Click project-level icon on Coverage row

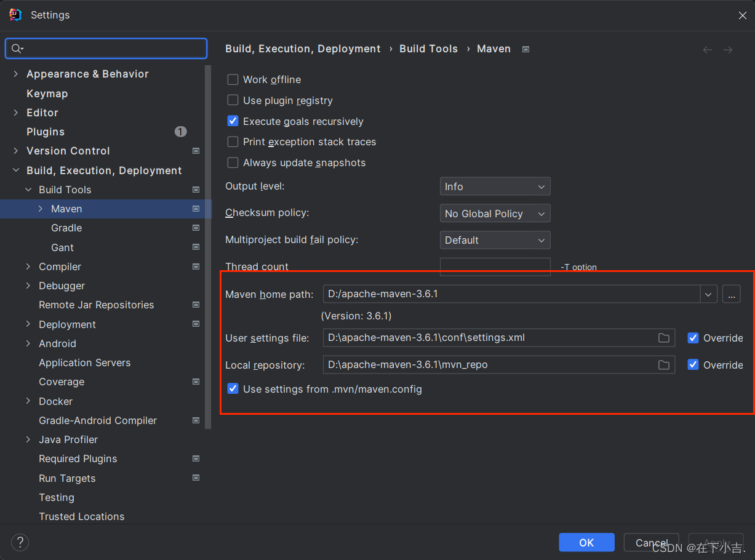[x=196, y=382]
